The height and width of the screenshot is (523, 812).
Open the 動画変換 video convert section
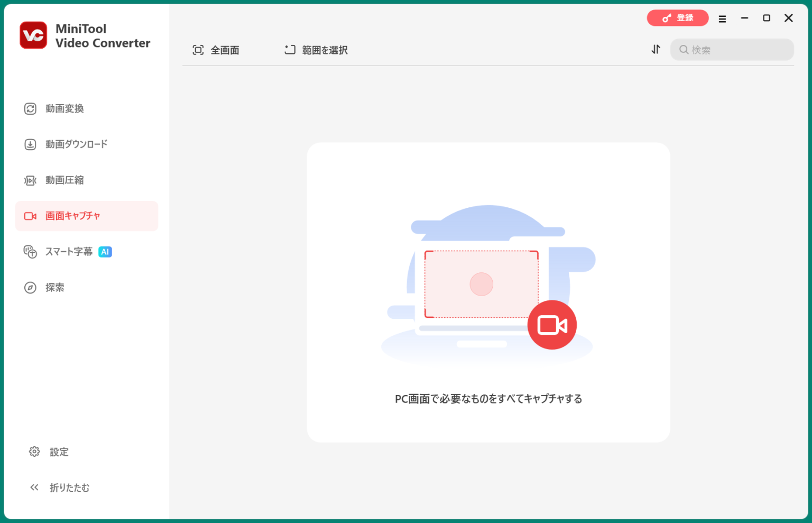pos(64,108)
